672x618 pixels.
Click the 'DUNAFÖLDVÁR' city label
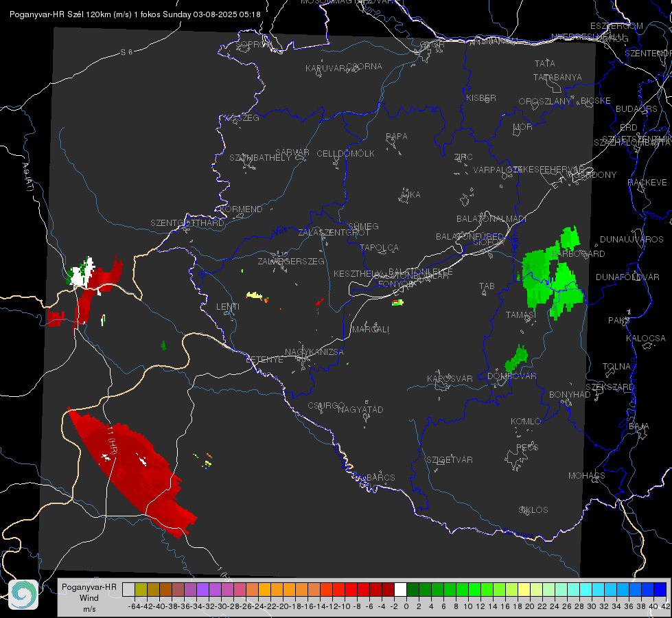click(x=628, y=277)
